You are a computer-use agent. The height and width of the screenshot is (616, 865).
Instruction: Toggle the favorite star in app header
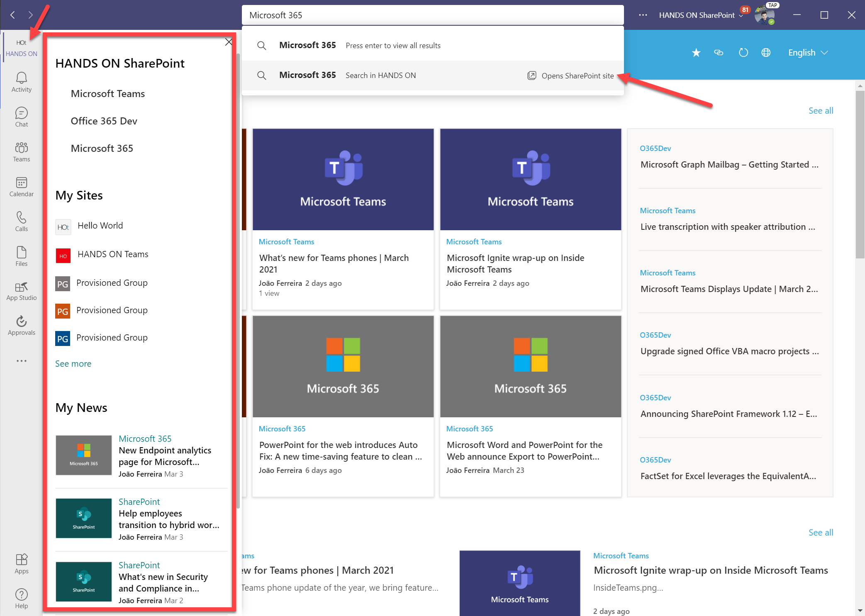click(696, 53)
